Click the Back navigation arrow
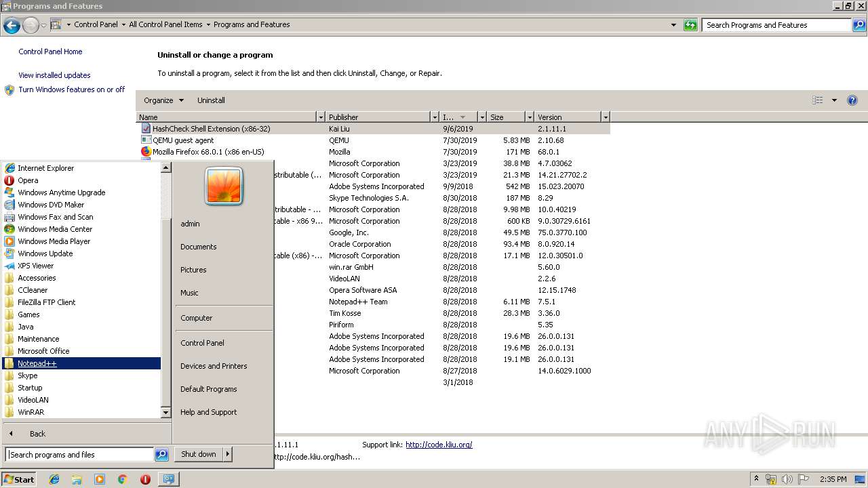Viewport: 868px width, 488px height. pos(12,26)
